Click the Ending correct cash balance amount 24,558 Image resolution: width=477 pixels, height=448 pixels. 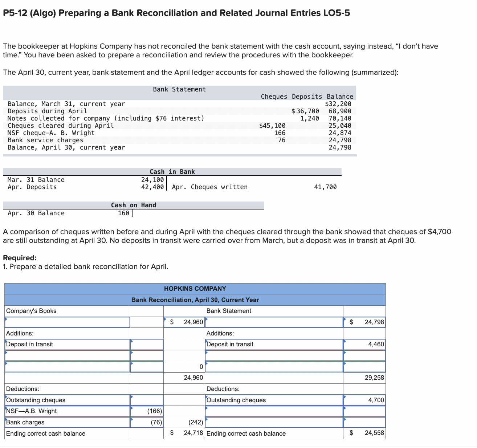coord(364,432)
